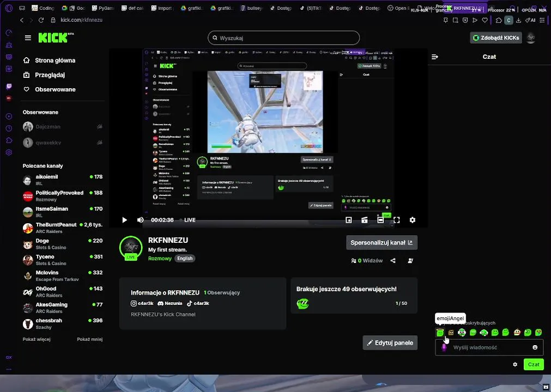Open Obserwowane in the sidebar
This screenshot has height=392, width=551.
(49, 89)
